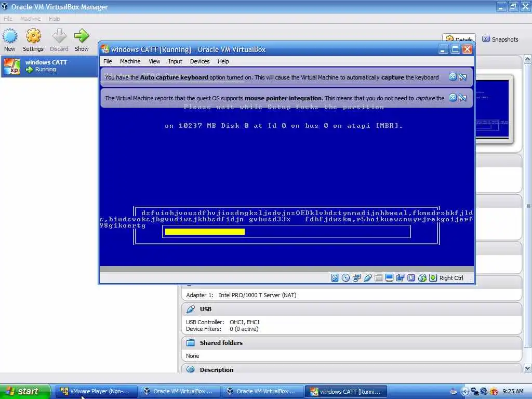Screen dimensions: 532x399
Task: Click 'None' under Shared folders
Action: coord(192,356)
